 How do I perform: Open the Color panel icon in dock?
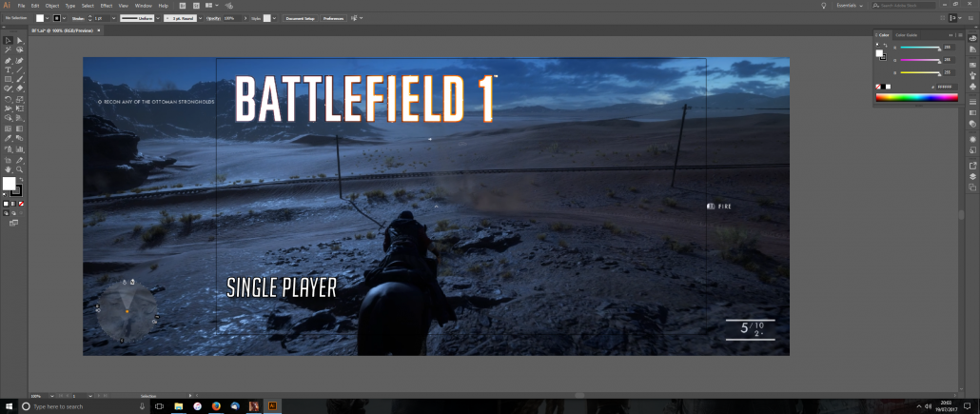coord(971,38)
